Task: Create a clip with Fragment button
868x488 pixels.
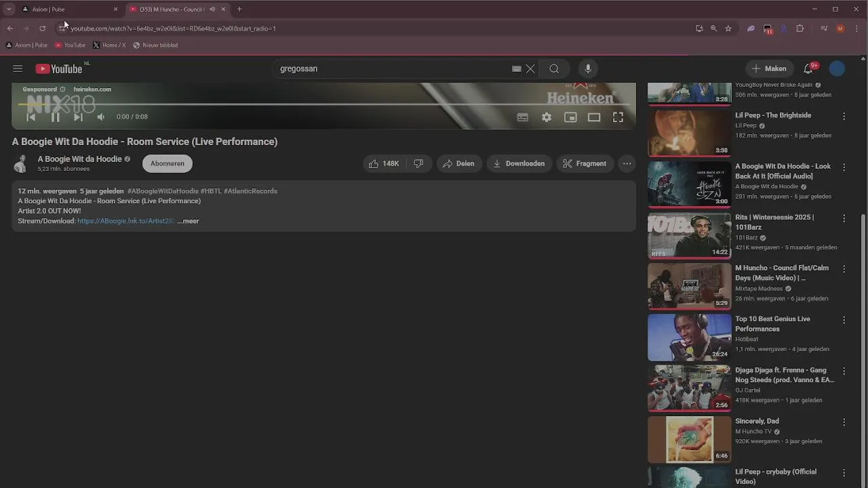Action: [x=585, y=163]
